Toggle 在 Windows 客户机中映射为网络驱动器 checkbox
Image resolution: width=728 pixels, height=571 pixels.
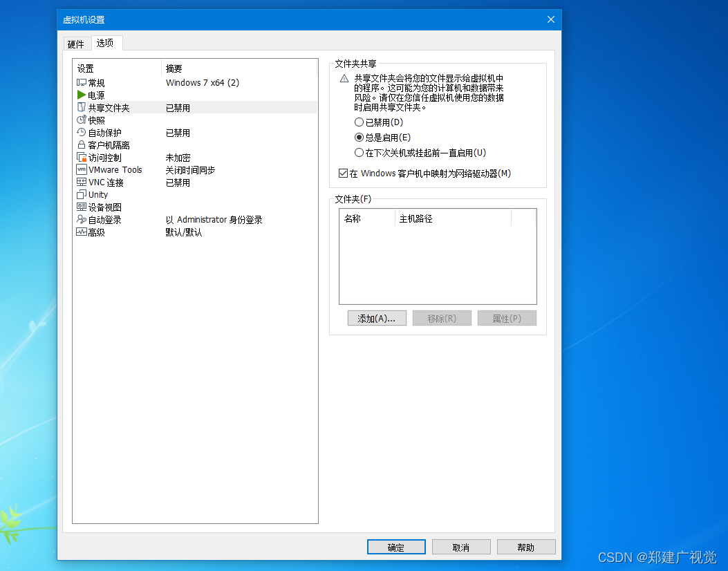[x=343, y=173]
